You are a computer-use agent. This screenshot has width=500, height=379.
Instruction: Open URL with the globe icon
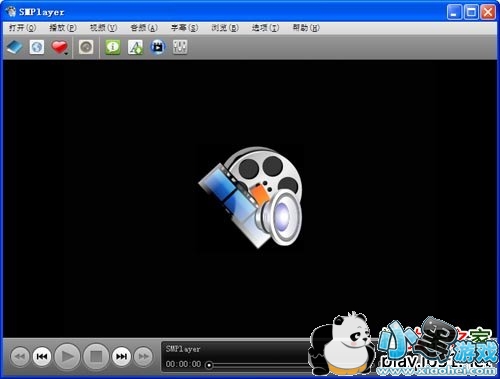37,47
